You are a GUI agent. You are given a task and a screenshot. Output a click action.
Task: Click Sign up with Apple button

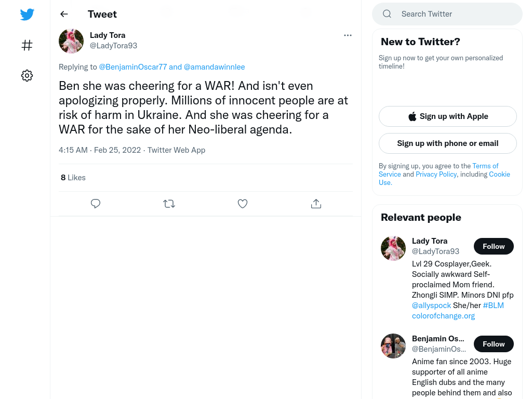click(x=448, y=116)
